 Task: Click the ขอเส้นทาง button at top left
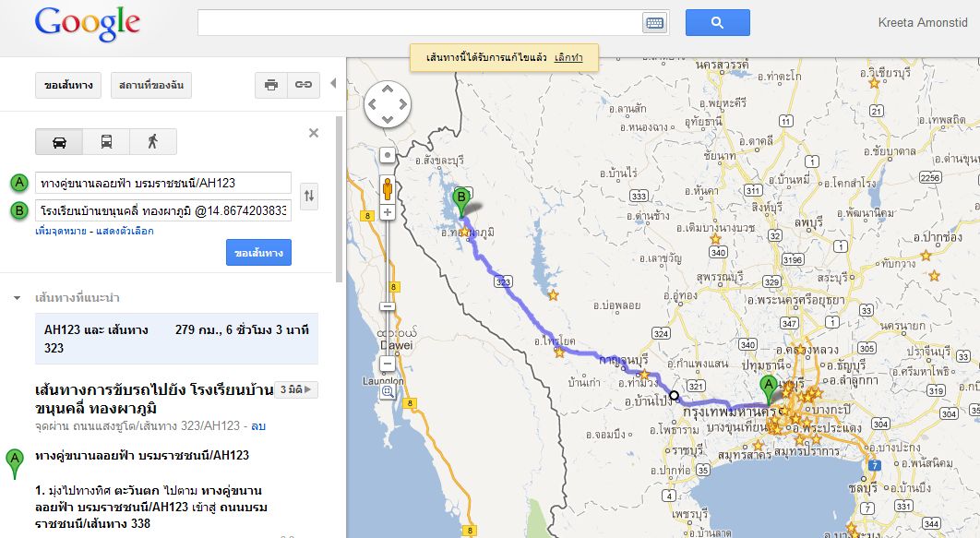[x=69, y=85]
